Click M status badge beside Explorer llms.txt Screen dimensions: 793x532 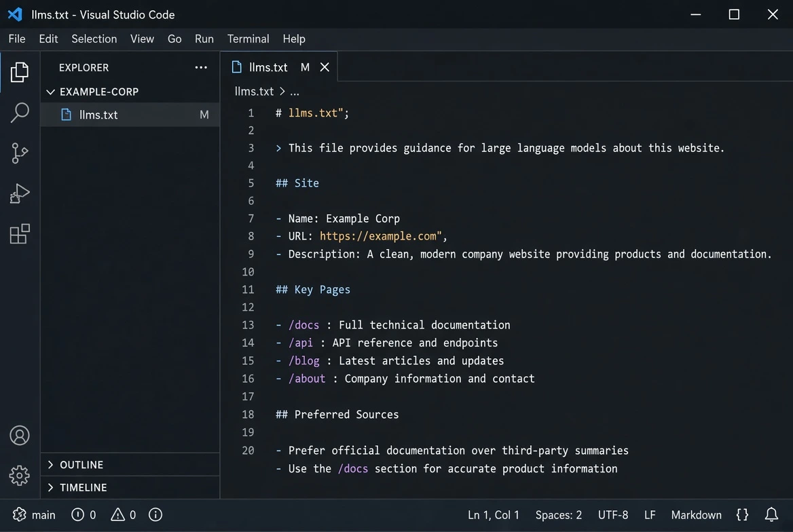(x=204, y=115)
